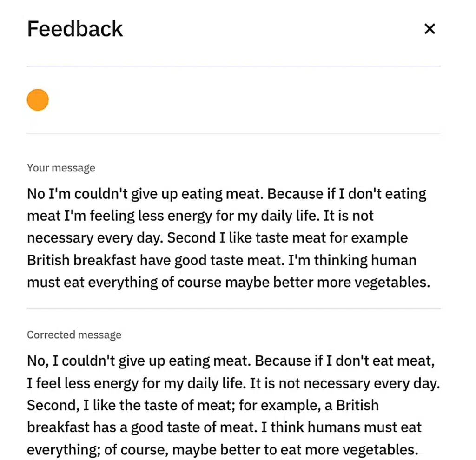Click original line starting "necessary every day"

(x=217, y=238)
